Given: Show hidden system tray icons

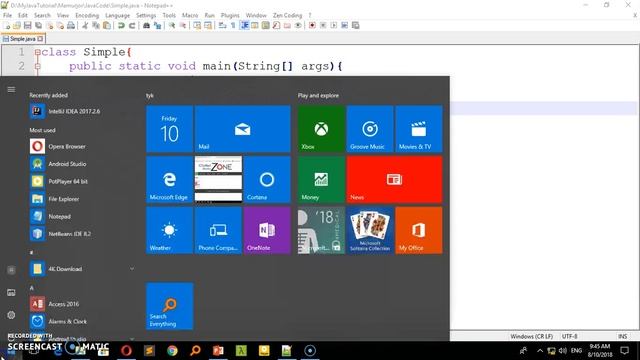Looking at the screenshot, I should [x=540, y=351].
